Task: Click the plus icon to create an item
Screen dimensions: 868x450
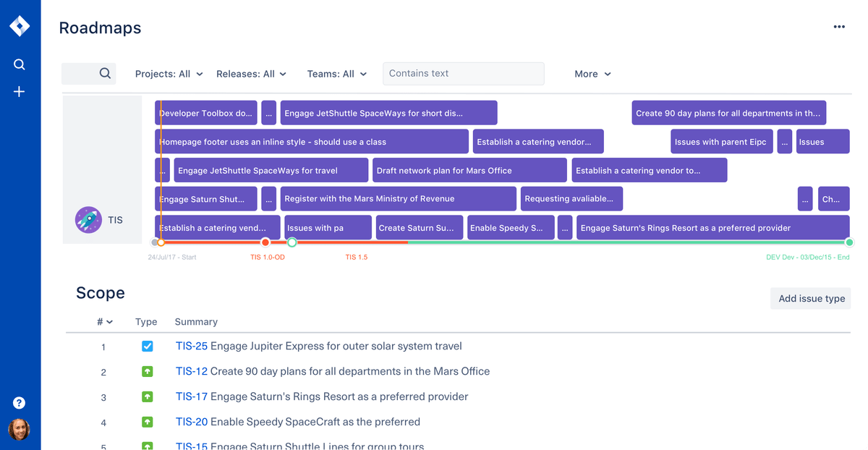Action: pos(19,91)
